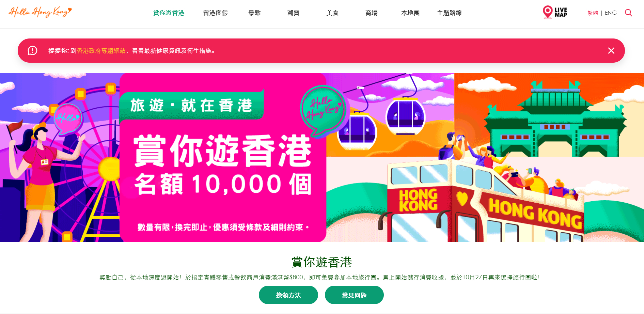This screenshot has height=314, width=644.
Task: Select 美食 in navigation bar
Action: coord(332,13)
